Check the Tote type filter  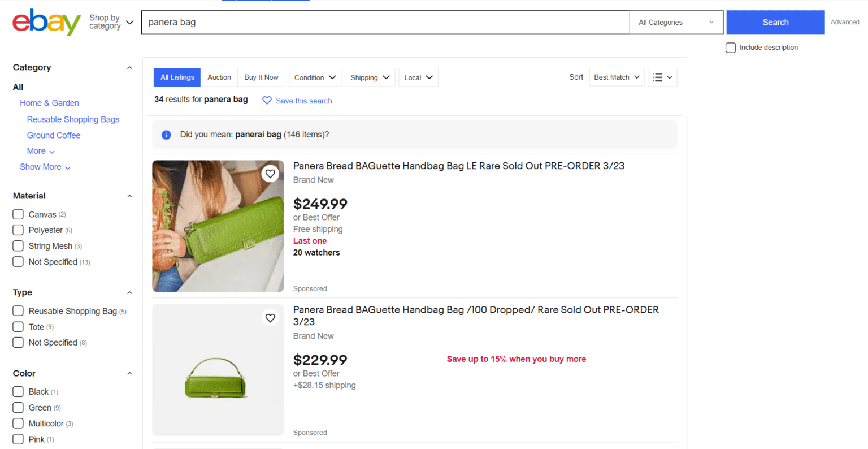(18, 326)
